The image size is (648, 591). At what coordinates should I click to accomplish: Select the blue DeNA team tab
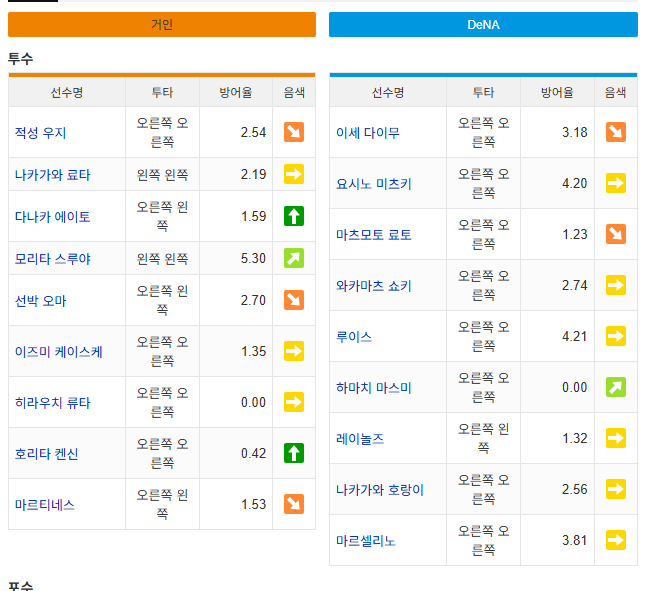[483, 24]
